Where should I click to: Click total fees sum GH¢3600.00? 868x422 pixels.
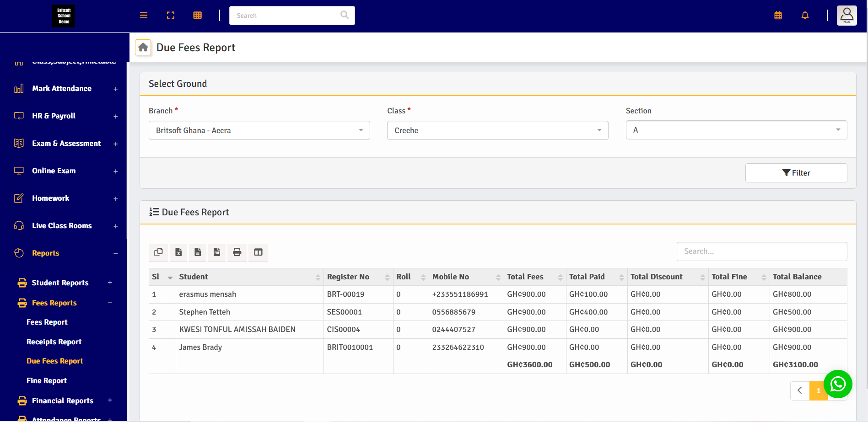click(x=529, y=365)
